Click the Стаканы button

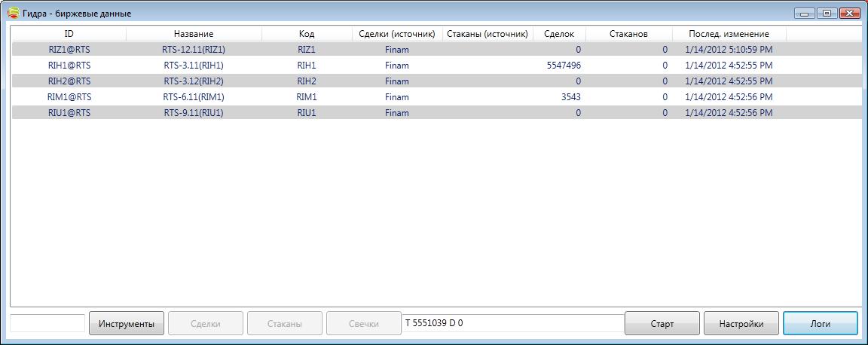point(285,323)
